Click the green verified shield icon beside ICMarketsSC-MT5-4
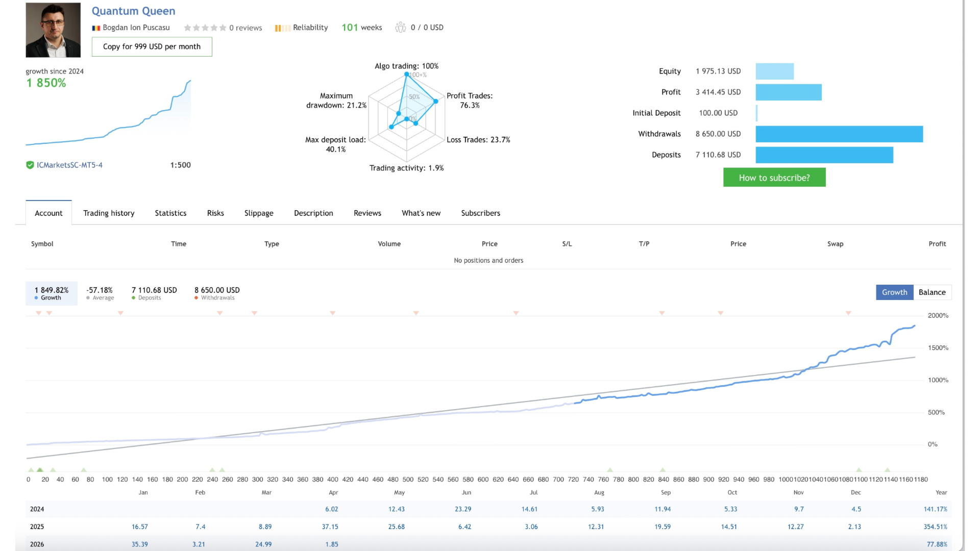The width and height of the screenshot is (980, 551). point(30,165)
